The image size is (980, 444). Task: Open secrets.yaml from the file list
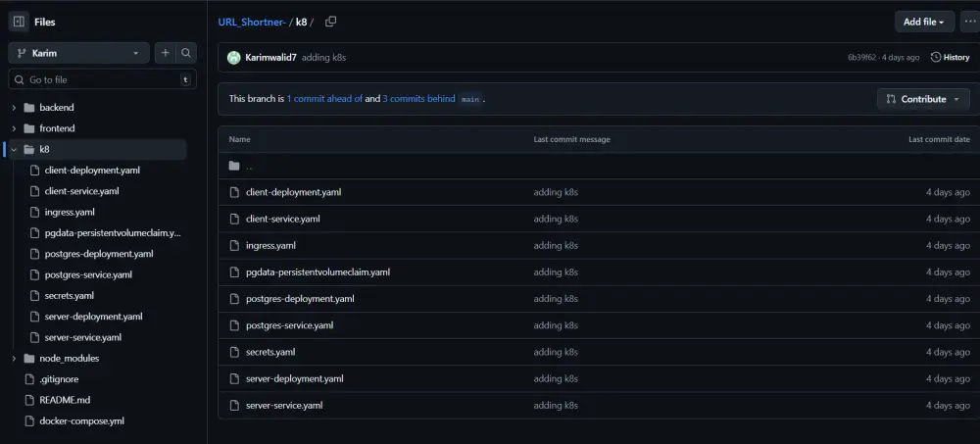(270, 352)
